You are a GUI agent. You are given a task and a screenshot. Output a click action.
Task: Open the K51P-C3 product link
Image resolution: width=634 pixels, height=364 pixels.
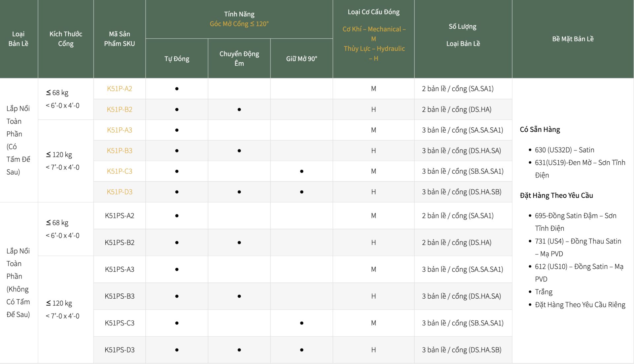point(119,171)
